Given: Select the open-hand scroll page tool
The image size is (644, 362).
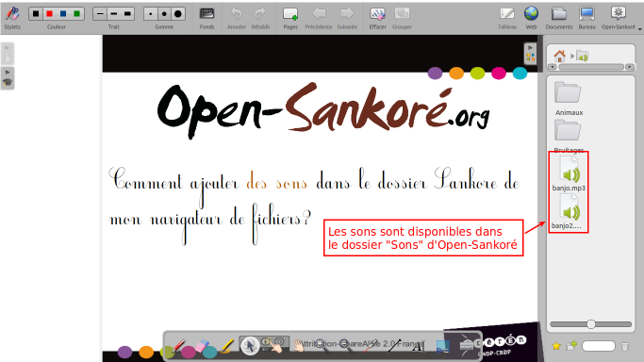Looking at the screenshot, I should pyautogui.click(x=299, y=346).
